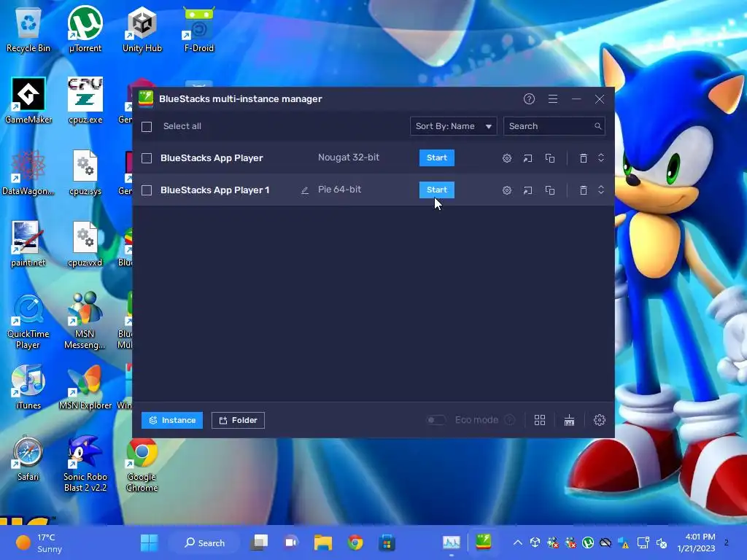Click the 'Nougat 32-bit' label

[349, 157]
